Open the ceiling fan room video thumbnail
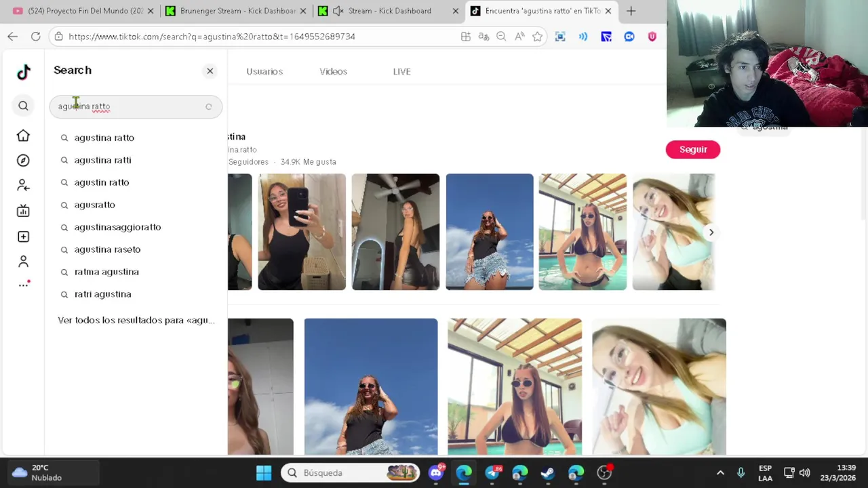 [395, 232]
